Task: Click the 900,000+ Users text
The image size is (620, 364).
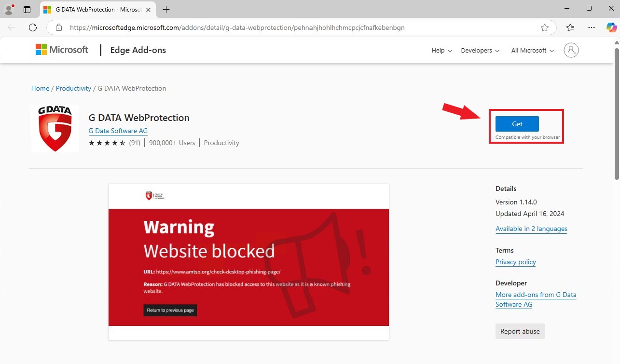Action: click(x=172, y=143)
